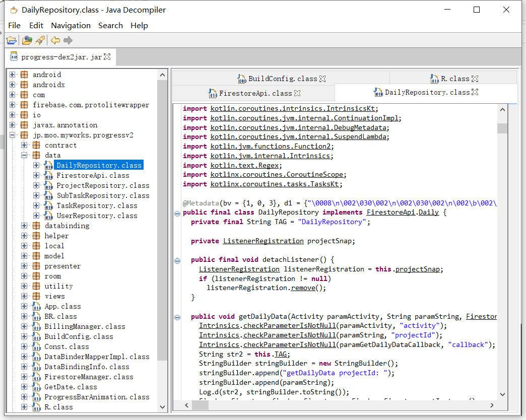Click the Backward navigation arrow
Image resolution: width=526 pixels, height=420 pixels.
click(x=55, y=41)
